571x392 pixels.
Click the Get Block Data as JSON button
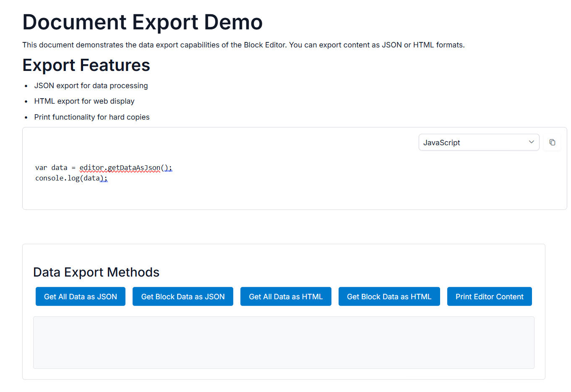pos(183,296)
